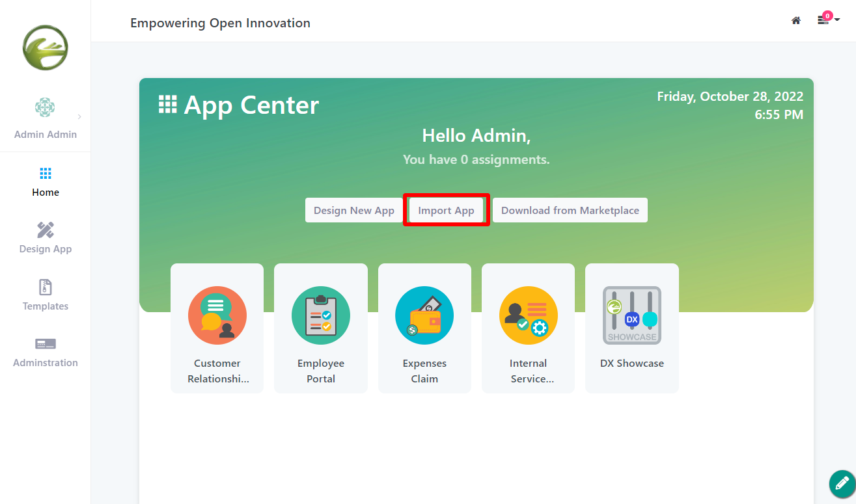The height and width of the screenshot is (504, 856).
Task: Open Design App from sidebar
Action: click(x=46, y=238)
